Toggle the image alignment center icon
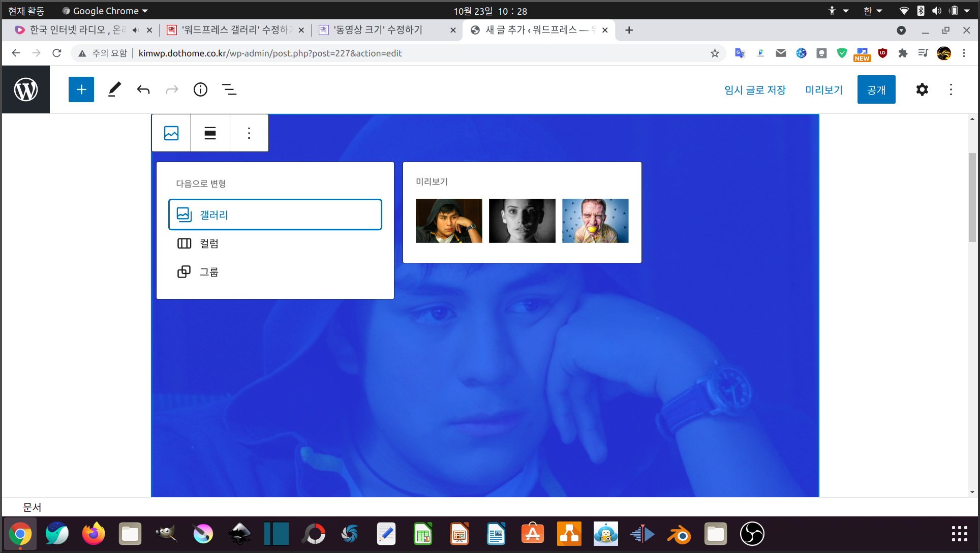Viewport: 980px width, 553px height. (209, 132)
